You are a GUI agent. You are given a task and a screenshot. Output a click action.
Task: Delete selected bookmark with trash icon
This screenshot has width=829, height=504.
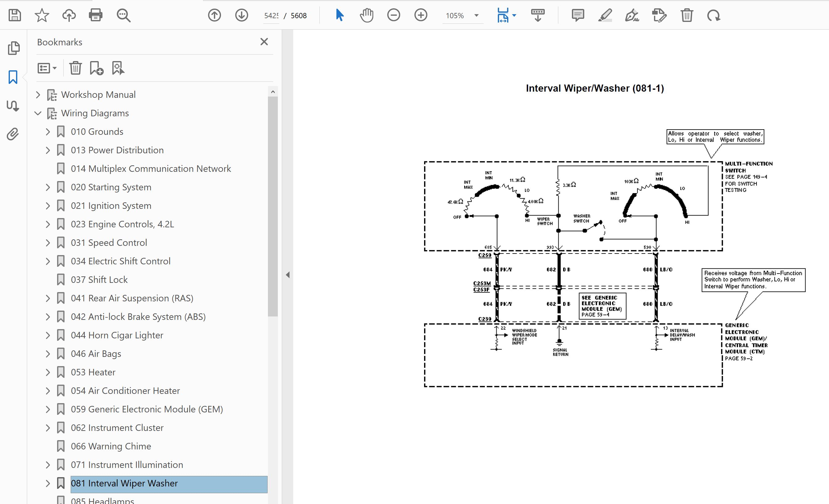(75, 68)
